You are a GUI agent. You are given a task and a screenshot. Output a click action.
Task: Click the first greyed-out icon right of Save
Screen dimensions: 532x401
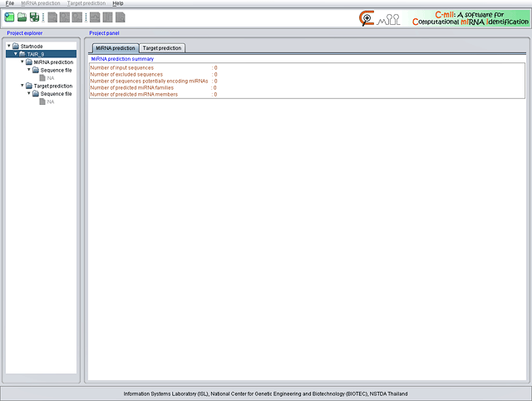(x=52, y=17)
